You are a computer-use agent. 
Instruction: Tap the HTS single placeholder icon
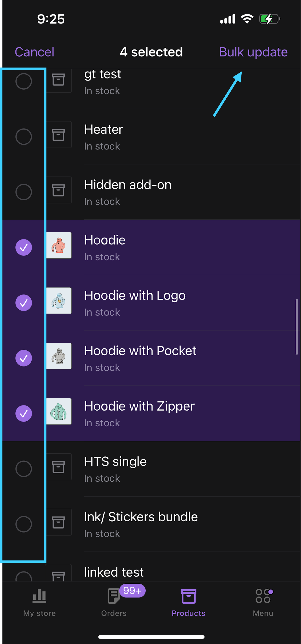58,467
